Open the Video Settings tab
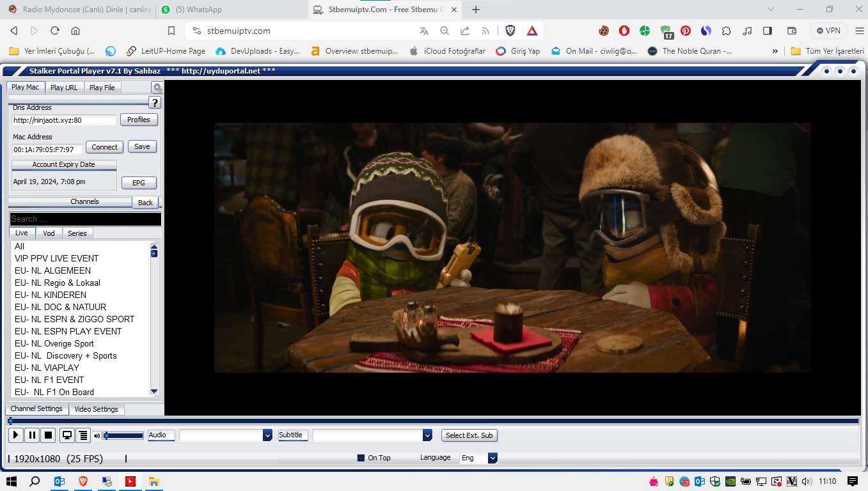 click(96, 409)
